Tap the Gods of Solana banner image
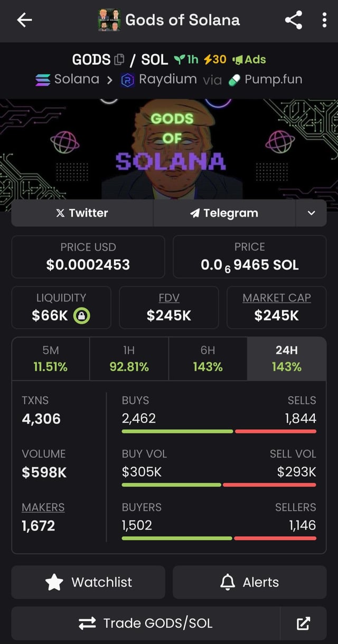 pos(169,148)
